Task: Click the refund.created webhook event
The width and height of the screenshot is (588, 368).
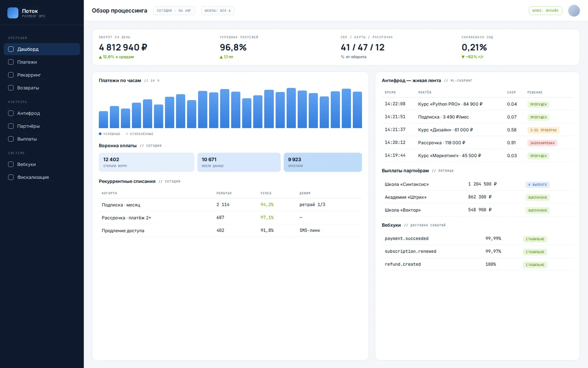Action: [x=403, y=264]
